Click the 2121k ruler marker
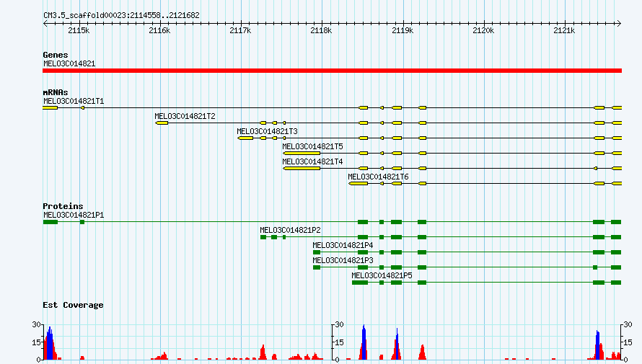Viewport: 642px width, 364px height. (564, 31)
